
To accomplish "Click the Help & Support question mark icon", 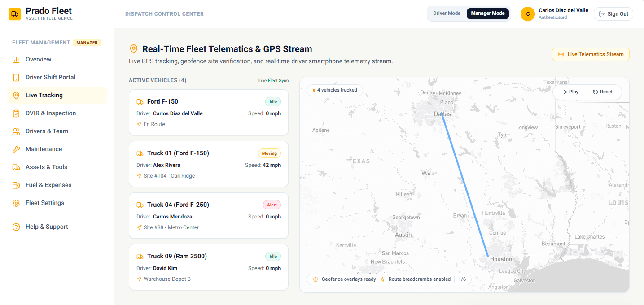I will [16, 227].
